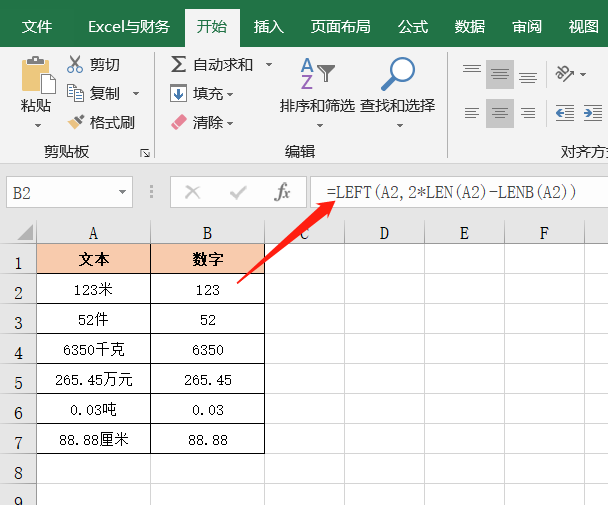Switch to the Insert (插入) tab
This screenshot has width=608, height=505.
pos(268,27)
